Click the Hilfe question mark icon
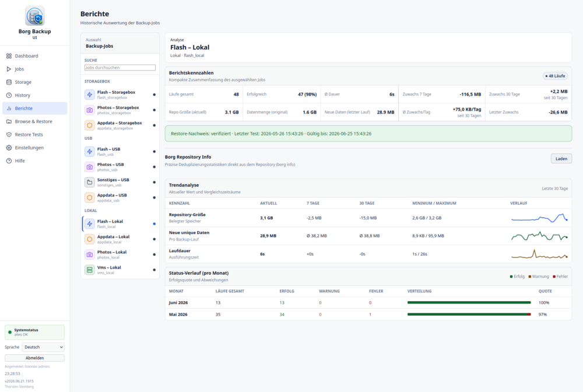 pos(9,161)
